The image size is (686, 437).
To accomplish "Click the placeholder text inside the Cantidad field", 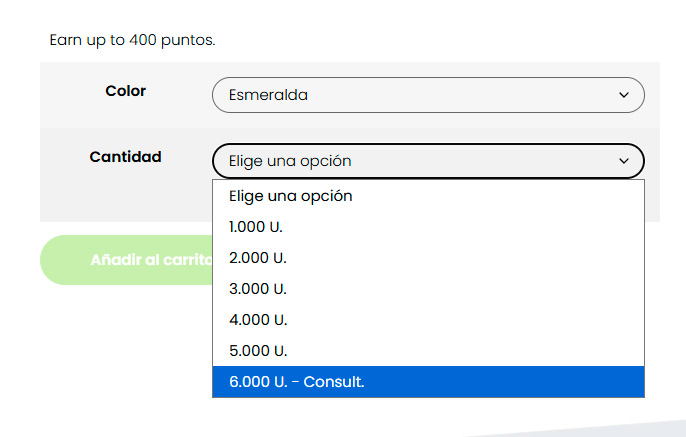I will point(290,161).
